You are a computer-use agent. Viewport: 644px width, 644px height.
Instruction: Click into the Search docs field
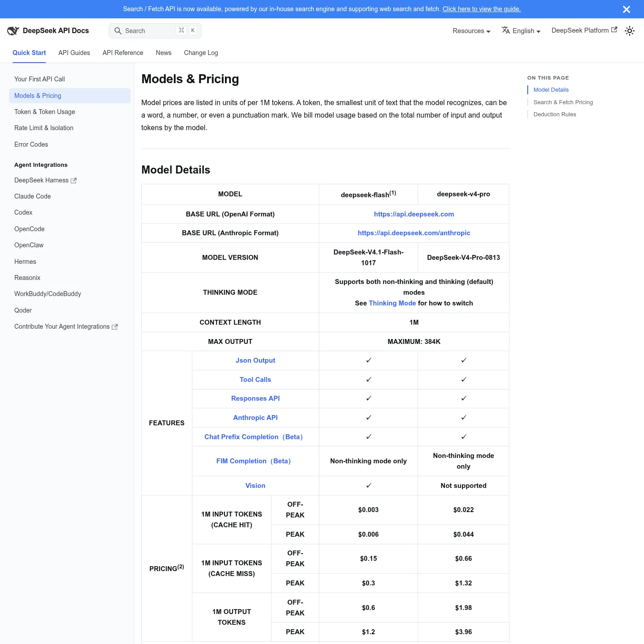coord(155,31)
